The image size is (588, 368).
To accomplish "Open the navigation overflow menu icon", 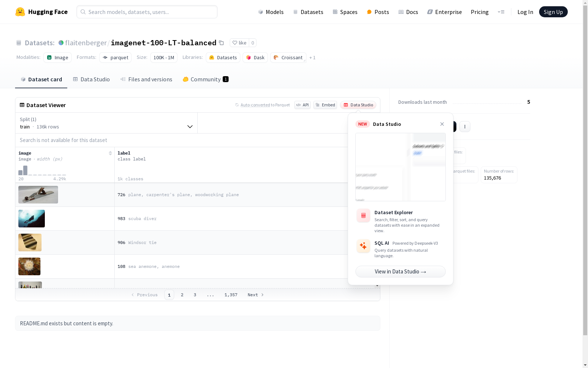I will 501,12.
